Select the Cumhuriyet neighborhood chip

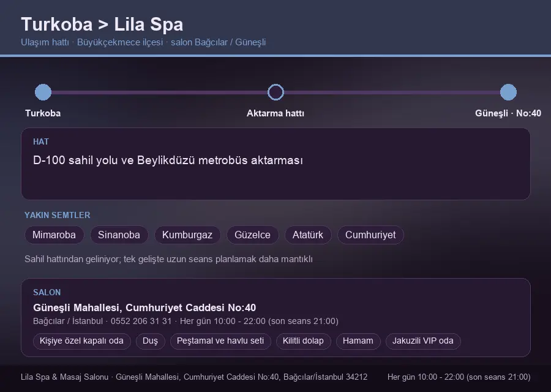pos(370,235)
